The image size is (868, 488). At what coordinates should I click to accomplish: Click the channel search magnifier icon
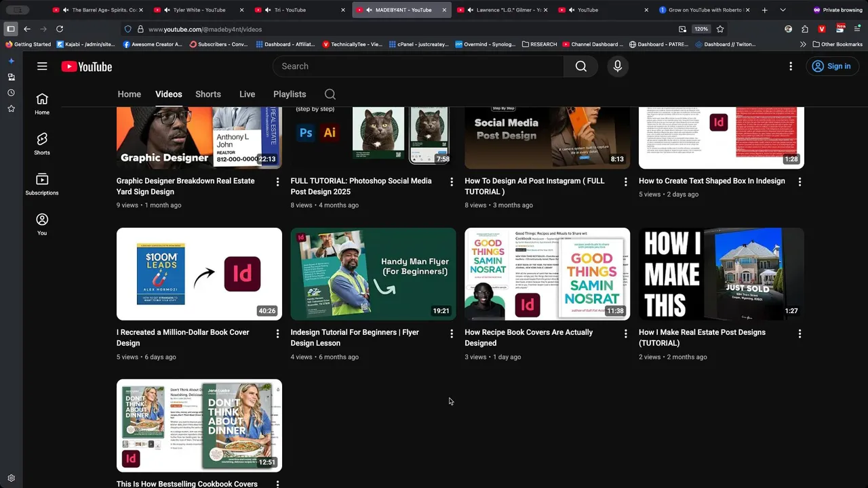point(330,94)
